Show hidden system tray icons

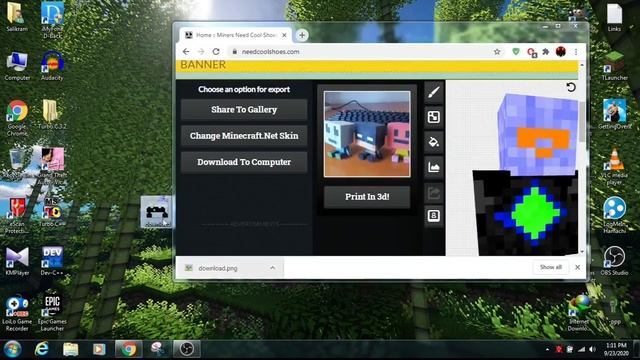click(547, 350)
